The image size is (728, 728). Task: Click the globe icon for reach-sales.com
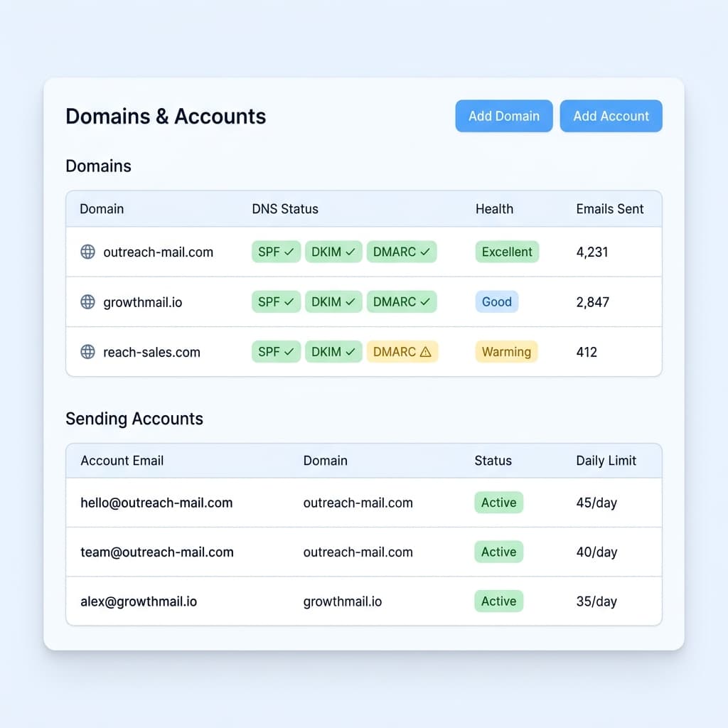pyautogui.click(x=87, y=352)
